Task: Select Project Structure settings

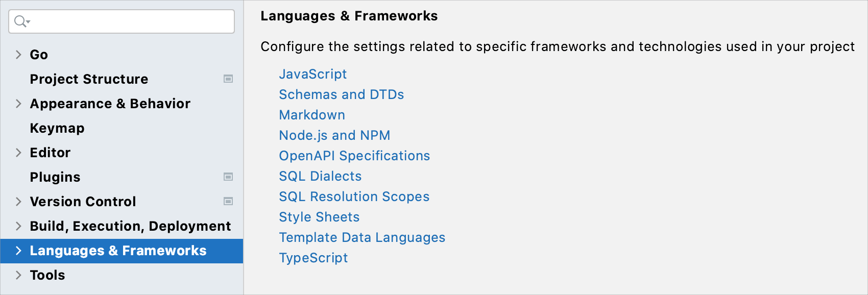Action: pyautogui.click(x=89, y=79)
